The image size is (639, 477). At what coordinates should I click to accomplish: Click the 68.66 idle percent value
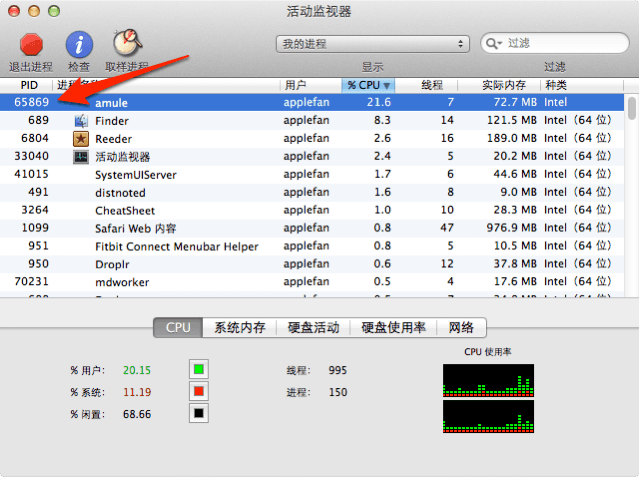137,414
